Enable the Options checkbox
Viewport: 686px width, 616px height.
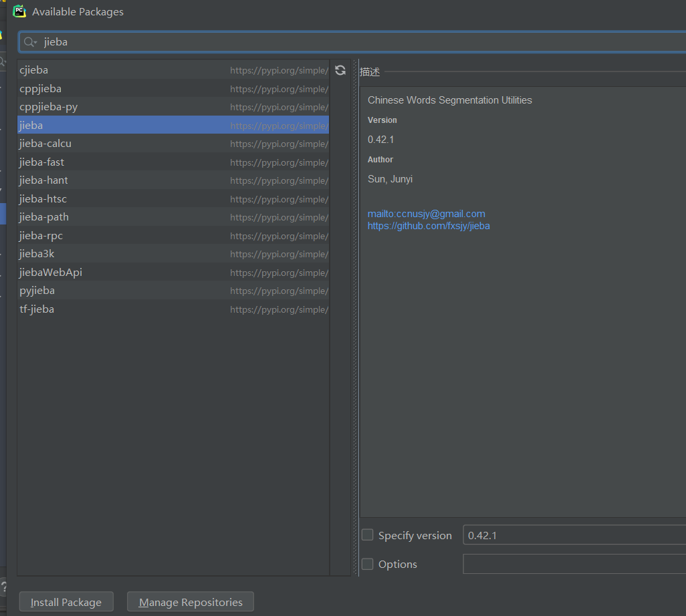(367, 565)
